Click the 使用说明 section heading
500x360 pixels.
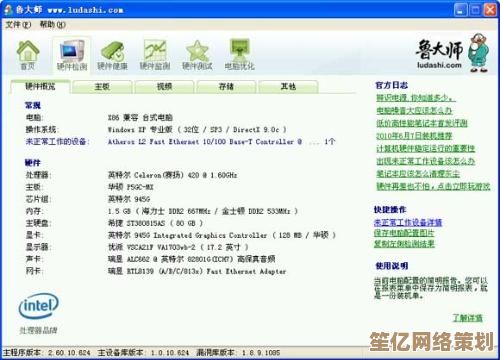pyautogui.click(x=392, y=266)
